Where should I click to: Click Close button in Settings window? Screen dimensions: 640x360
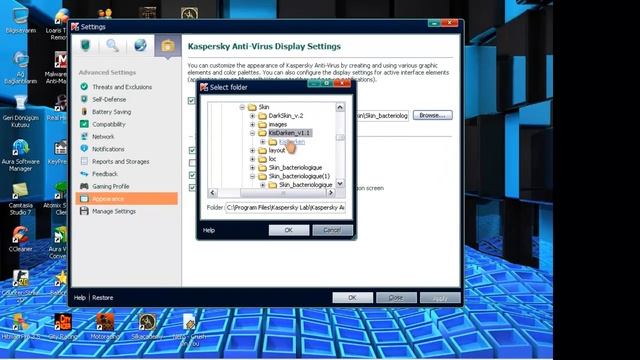coord(396,298)
